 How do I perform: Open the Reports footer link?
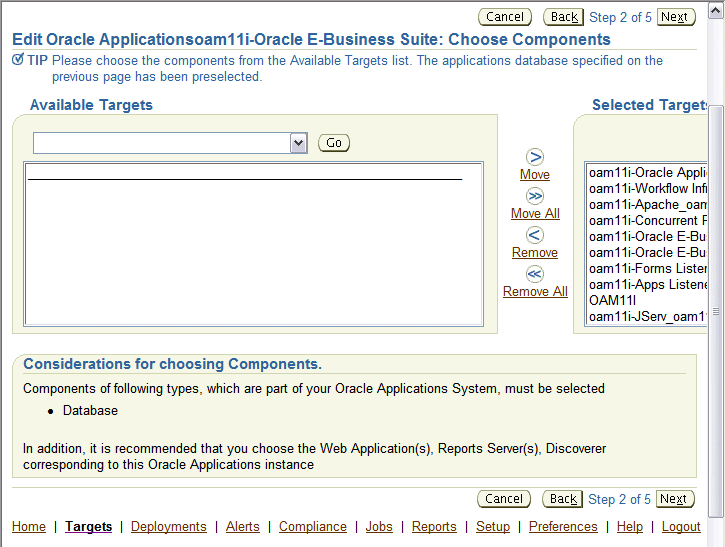[x=434, y=527]
